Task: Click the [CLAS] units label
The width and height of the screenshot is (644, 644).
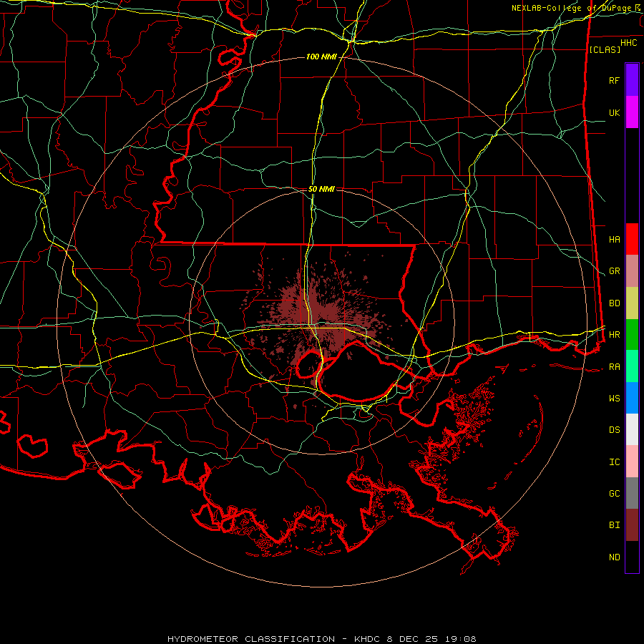Action: [x=605, y=49]
